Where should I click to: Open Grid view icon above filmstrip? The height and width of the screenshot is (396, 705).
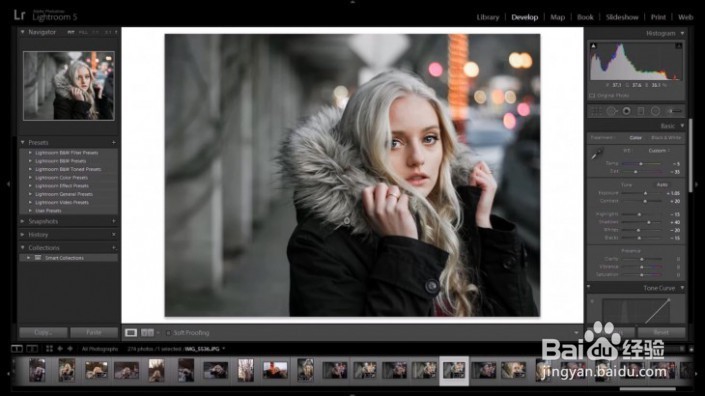(x=49, y=349)
